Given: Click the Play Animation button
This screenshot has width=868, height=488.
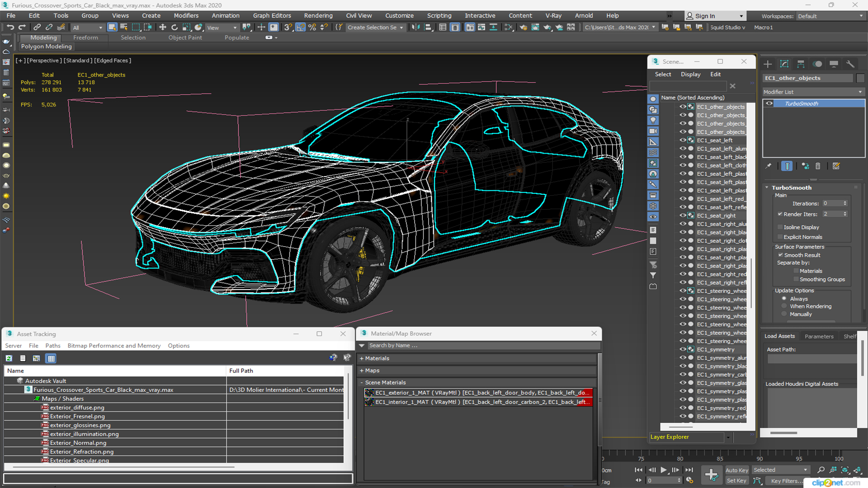Looking at the screenshot, I should pyautogui.click(x=663, y=470).
